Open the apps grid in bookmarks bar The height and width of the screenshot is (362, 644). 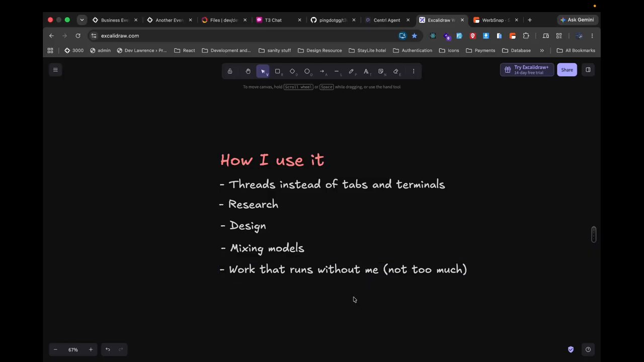click(50, 50)
